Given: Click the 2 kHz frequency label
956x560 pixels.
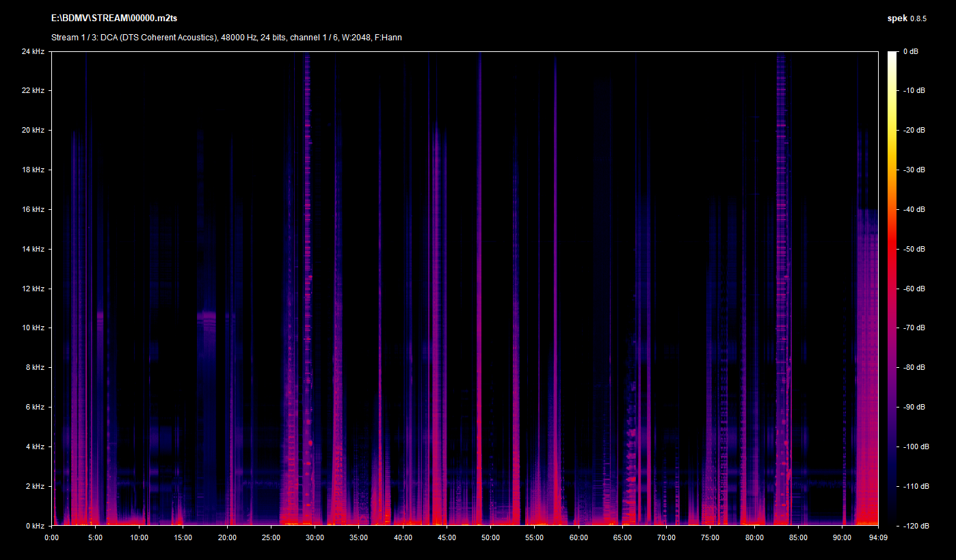Looking at the screenshot, I should tap(34, 486).
